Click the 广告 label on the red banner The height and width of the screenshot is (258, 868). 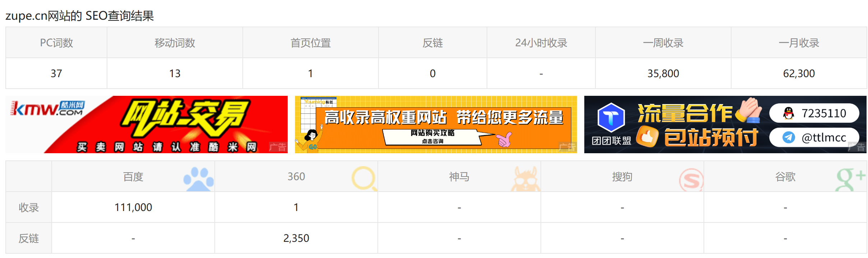click(x=278, y=147)
